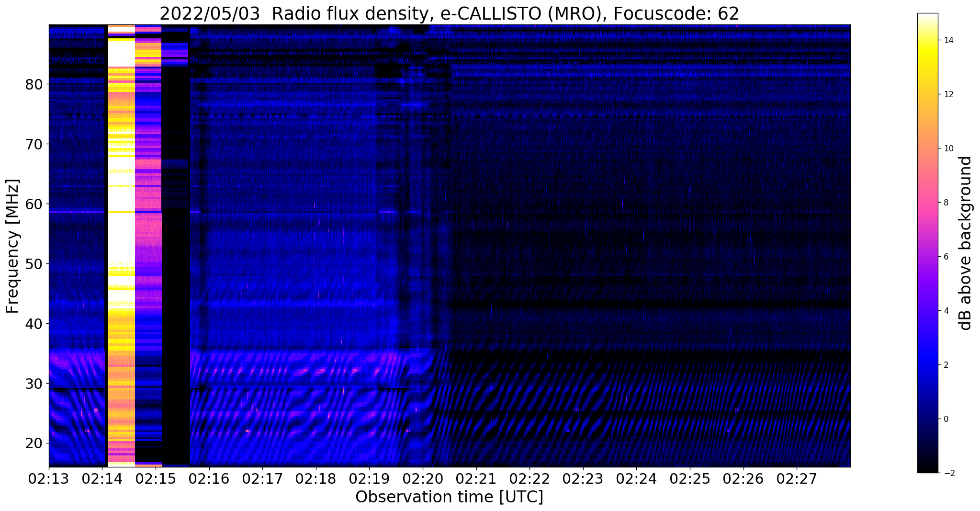The height and width of the screenshot is (511, 980).
Task: Click the dB colorbar gradient strip
Action: (x=927, y=243)
